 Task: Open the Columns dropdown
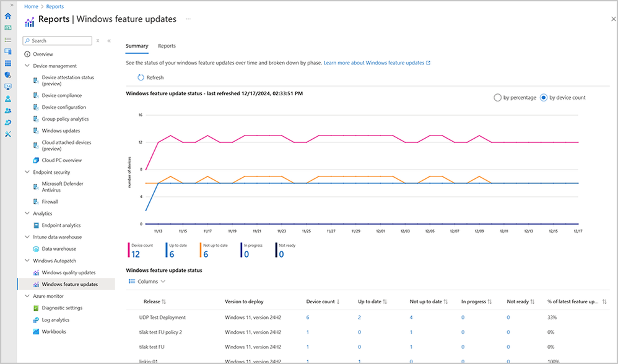(x=147, y=281)
